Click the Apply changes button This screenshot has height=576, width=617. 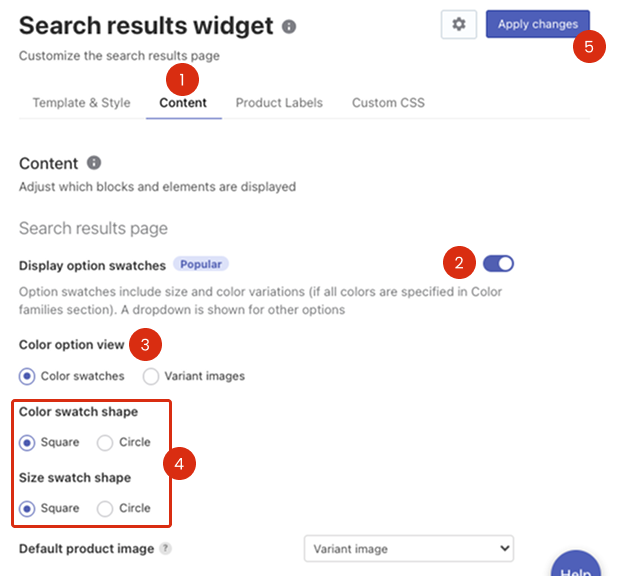tap(537, 24)
